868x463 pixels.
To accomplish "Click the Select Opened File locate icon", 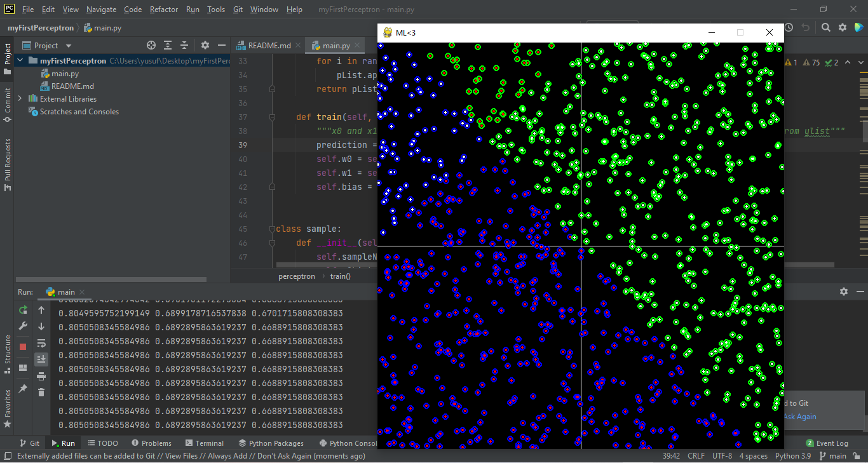I will pos(151,45).
